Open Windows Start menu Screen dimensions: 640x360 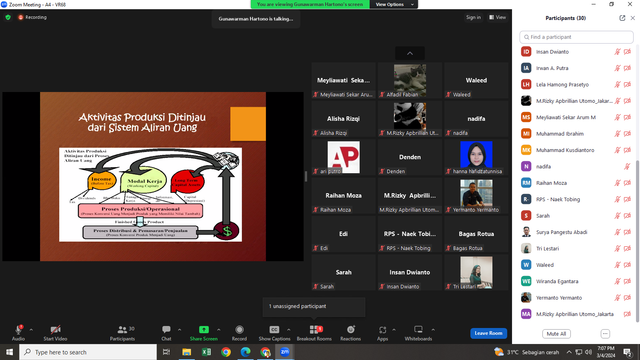point(9,352)
